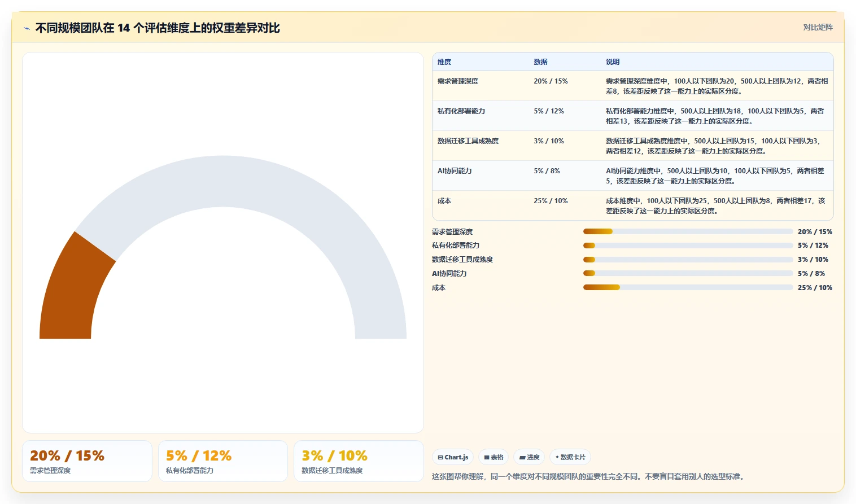Click the 数据 table column header

tap(540, 62)
